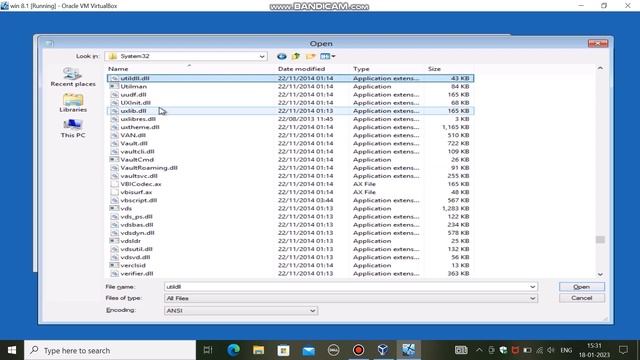
Task: Open the Windows Start menu
Action: click(12, 350)
